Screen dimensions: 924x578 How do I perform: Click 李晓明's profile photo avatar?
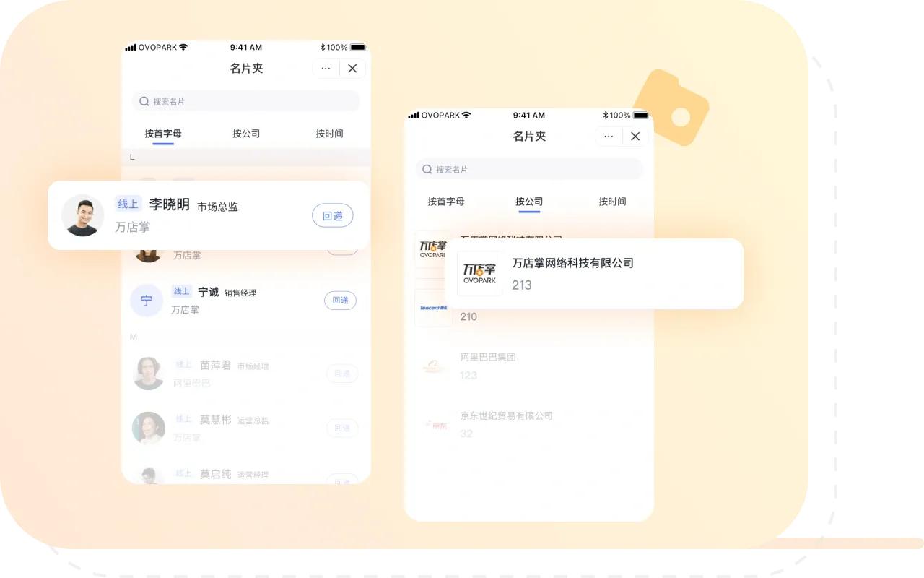coord(83,215)
